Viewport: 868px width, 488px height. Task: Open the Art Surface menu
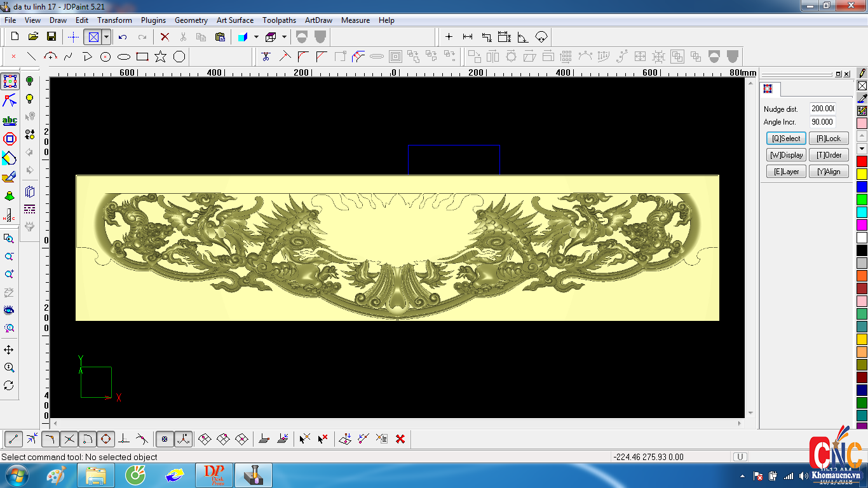pyautogui.click(x=234, y=20)
